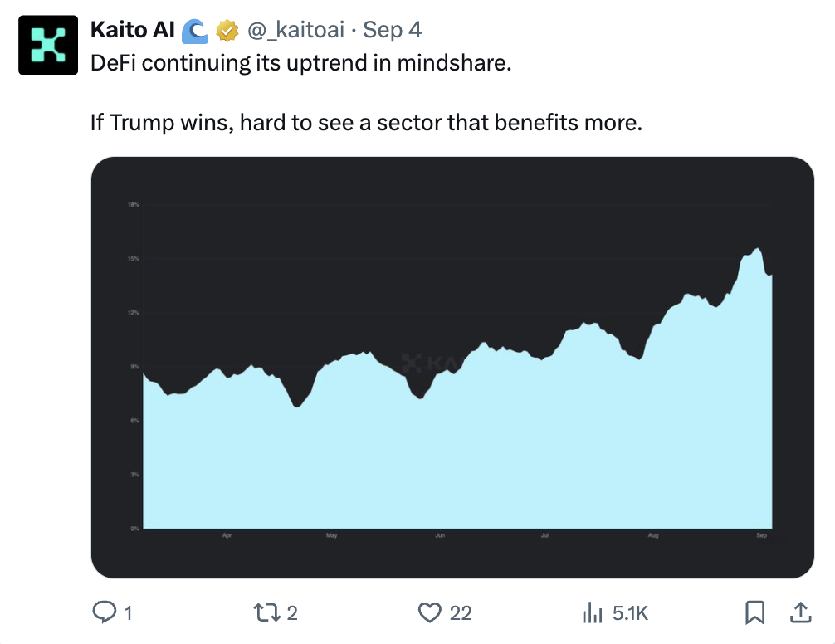835x644 pixels.
Task: Click the "If Trump wins" sentence
Action: coord(366,123)
